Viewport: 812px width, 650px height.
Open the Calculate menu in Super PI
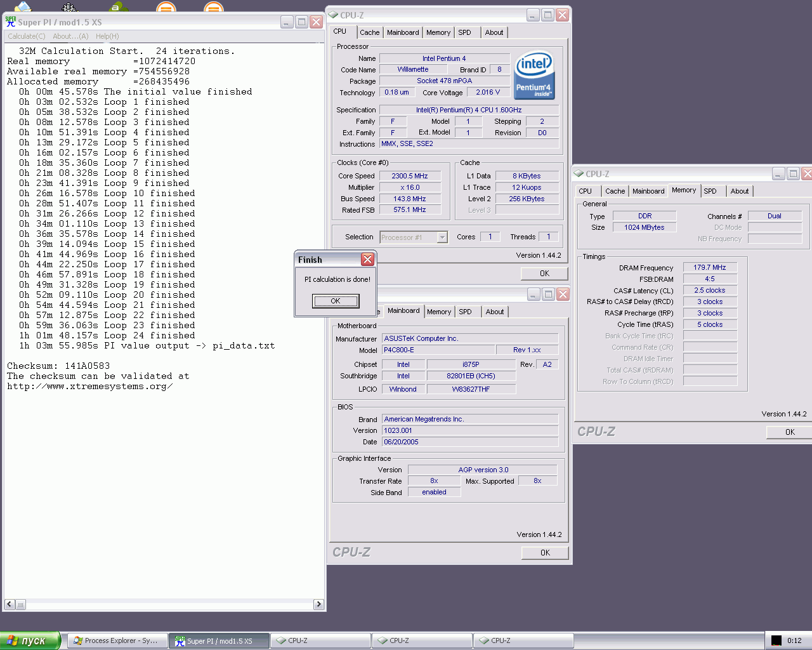click(27, 36)
